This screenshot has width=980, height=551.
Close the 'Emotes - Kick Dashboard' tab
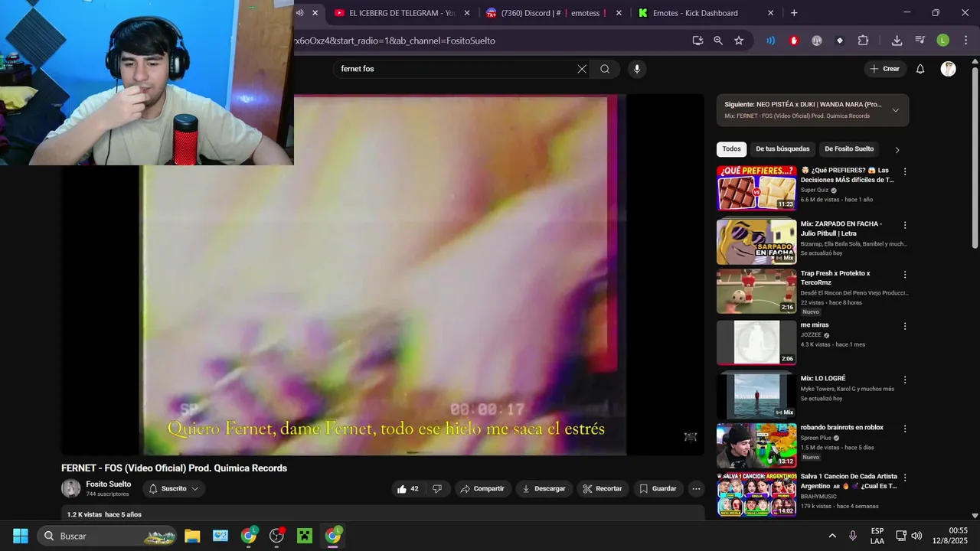tap(771, 13)
